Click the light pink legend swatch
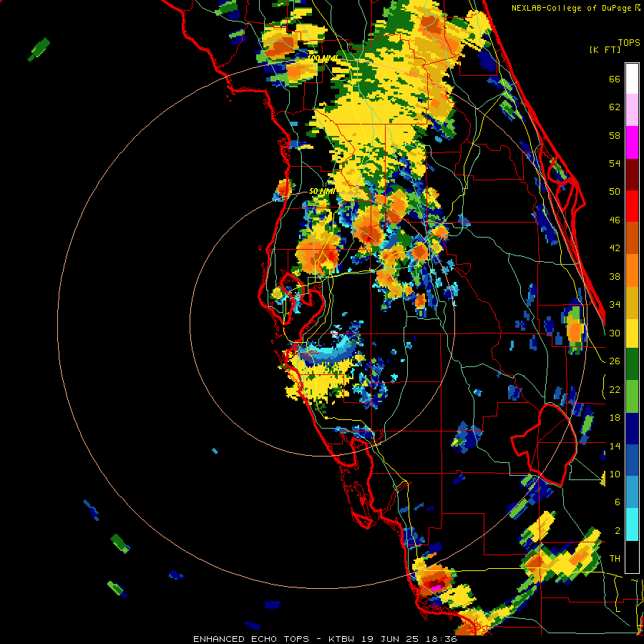 [x=632, y=109]
